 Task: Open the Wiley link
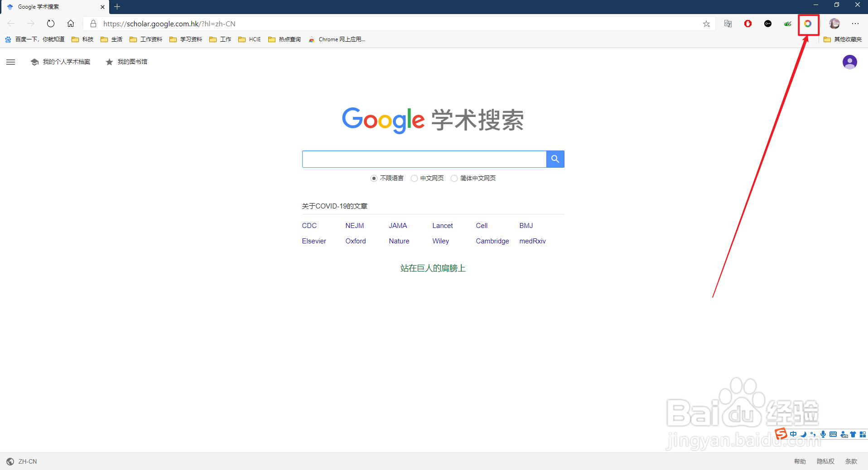[441, 241]
